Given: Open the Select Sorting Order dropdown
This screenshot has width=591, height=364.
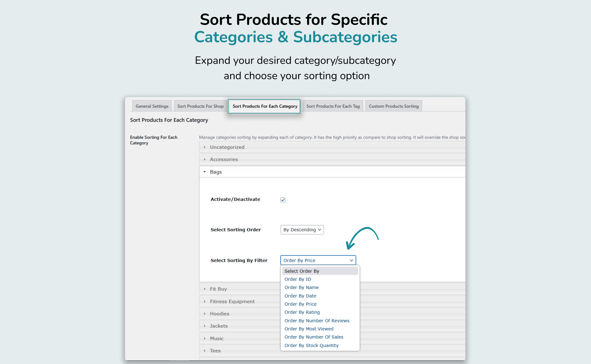Looking at the screenshot, I should tap(302, 229).
